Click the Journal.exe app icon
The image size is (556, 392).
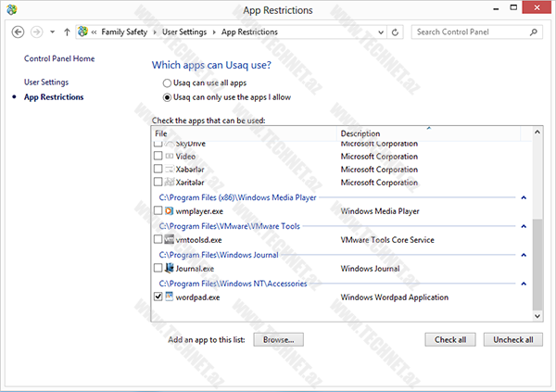click(x=169, y=268)
